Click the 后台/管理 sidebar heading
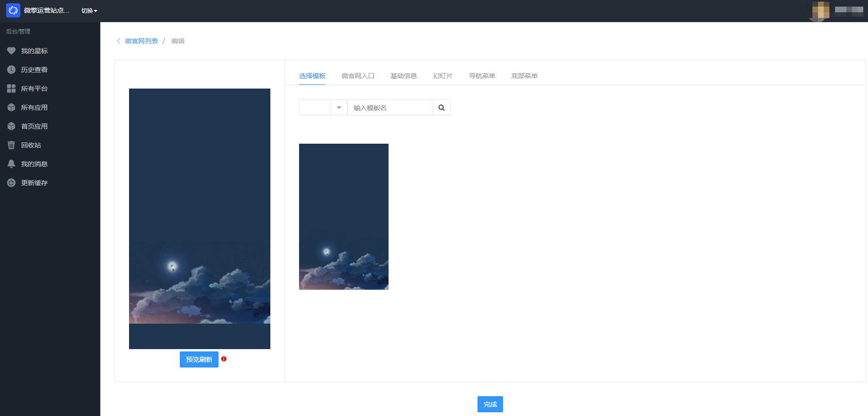Screen dimensions: 868x416 pos(18,32)
